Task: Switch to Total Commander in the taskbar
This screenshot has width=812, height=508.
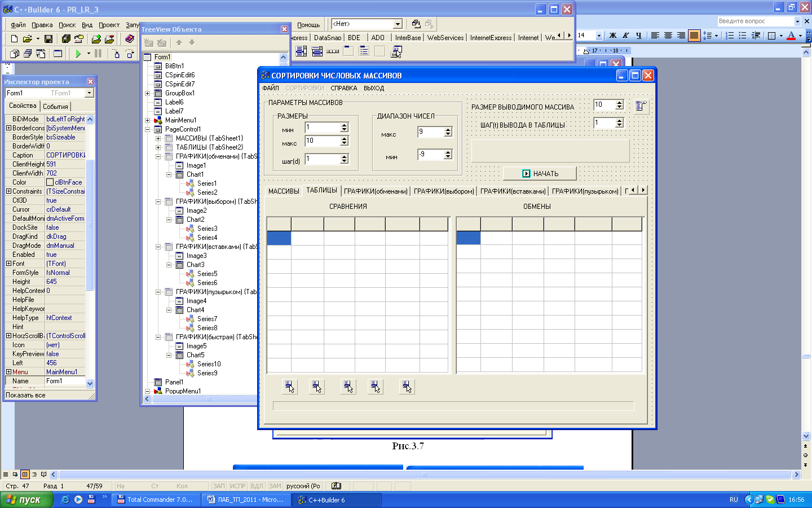Action: click(x=156, y=500)
